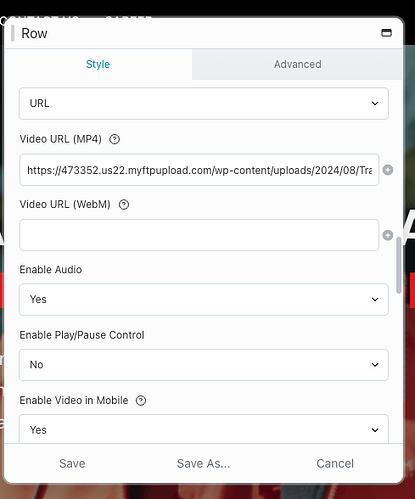Click into the empty Video URL (WebM) field
The height and width of the screenshot is (499, 415).
coord(199,235)
